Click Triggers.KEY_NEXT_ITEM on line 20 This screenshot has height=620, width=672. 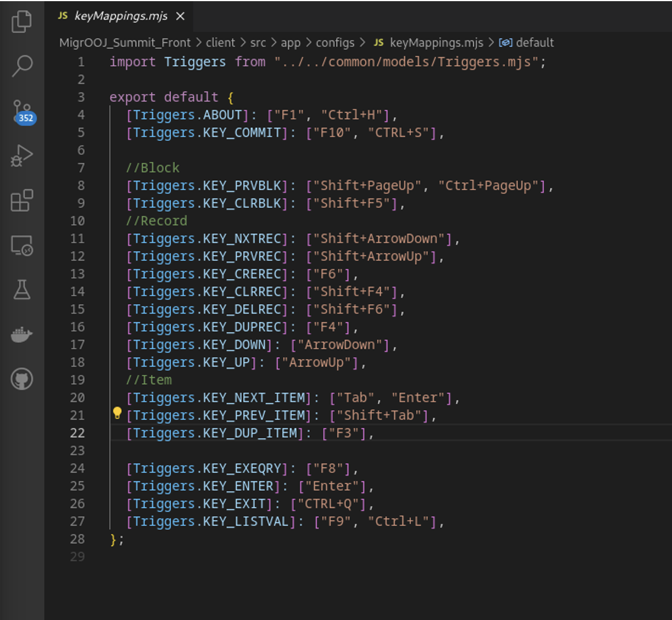pos(219,398)
